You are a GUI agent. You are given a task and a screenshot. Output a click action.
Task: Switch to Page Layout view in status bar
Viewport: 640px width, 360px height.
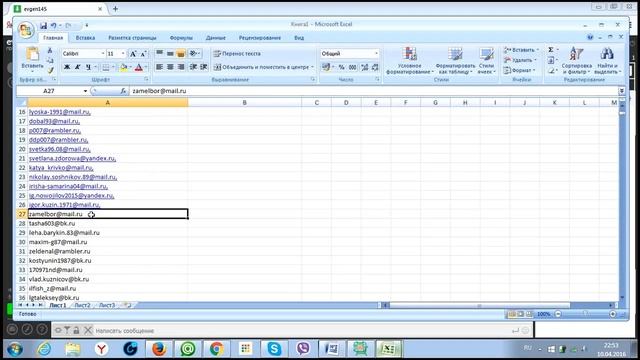click(x=520, y=314)
